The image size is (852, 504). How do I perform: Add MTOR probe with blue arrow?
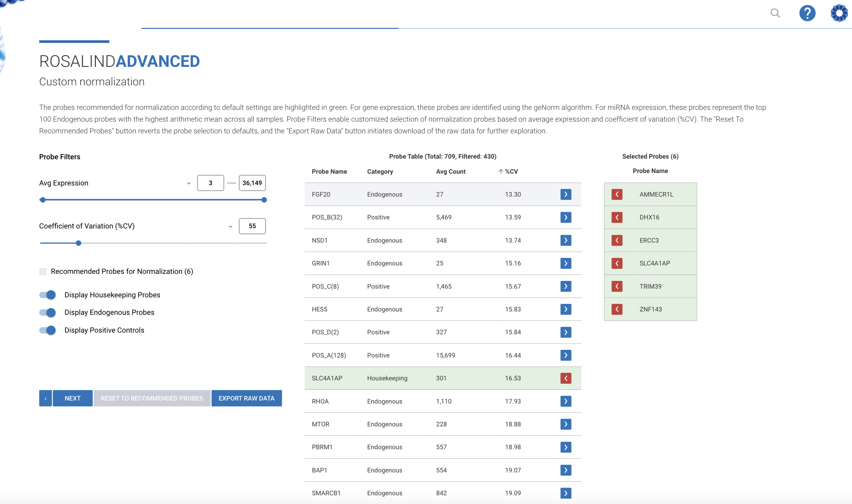coord(565,424)
